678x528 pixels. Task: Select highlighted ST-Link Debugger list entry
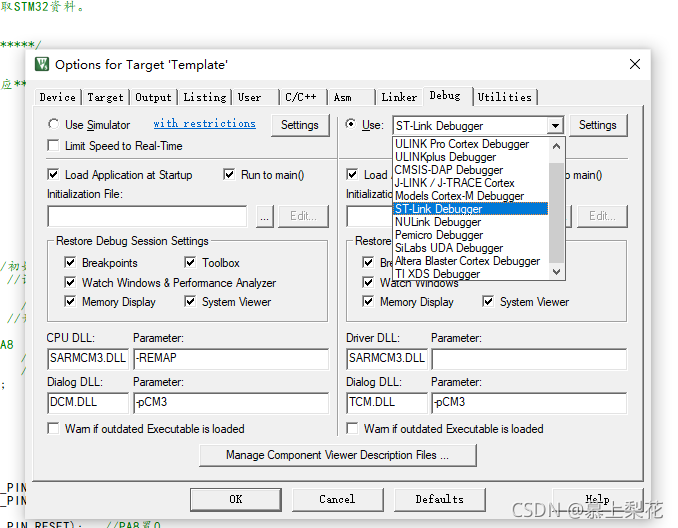point(470,208)
